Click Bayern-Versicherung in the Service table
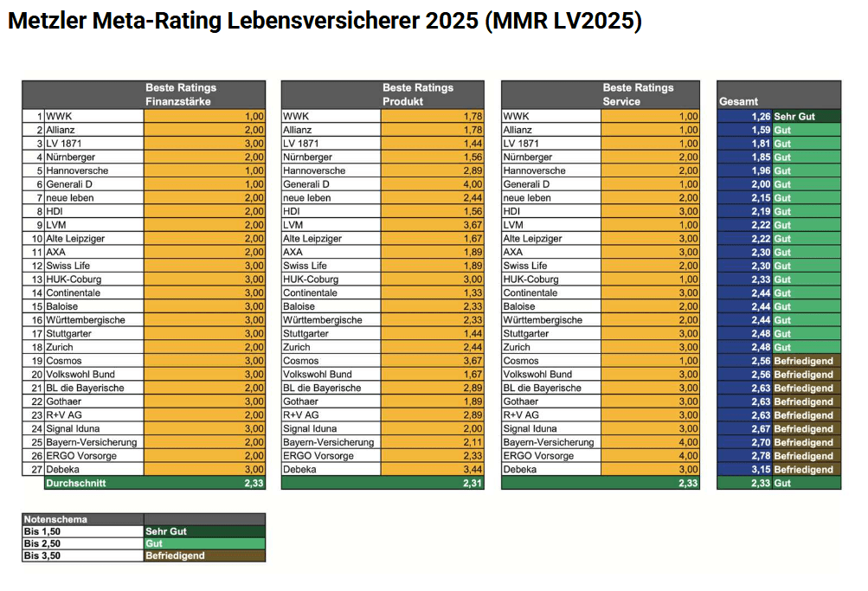This screenshot has height=591, width=868. click(549, 442)
